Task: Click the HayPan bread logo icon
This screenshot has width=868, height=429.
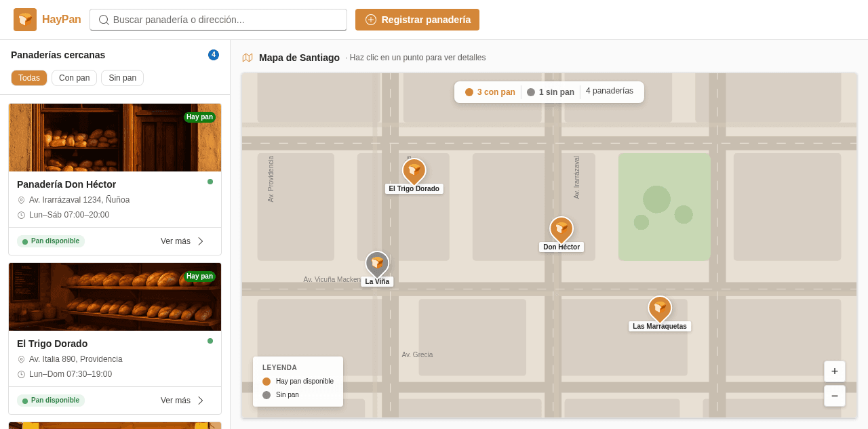Action: pyautogui.click(x=25, y=20)
